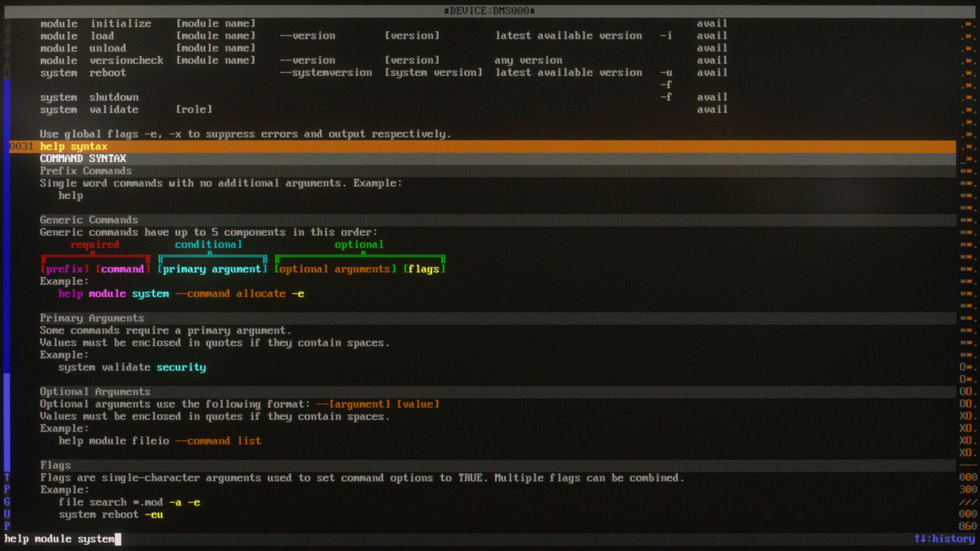Click the highlighted help syntax entry
This screenshot has height=551, width=980.
pos(73,146)
